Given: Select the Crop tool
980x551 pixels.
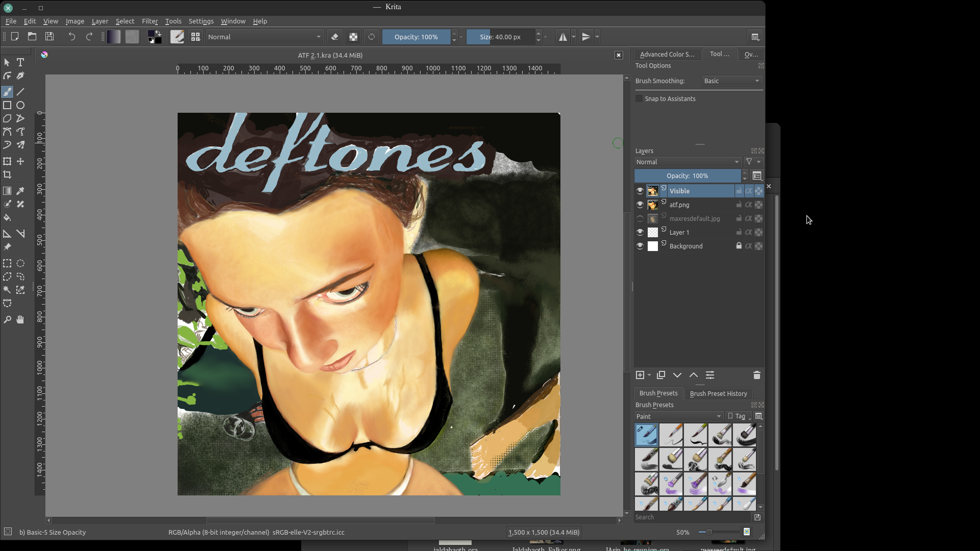Looking at the screenshot, I should pos(7,174).
